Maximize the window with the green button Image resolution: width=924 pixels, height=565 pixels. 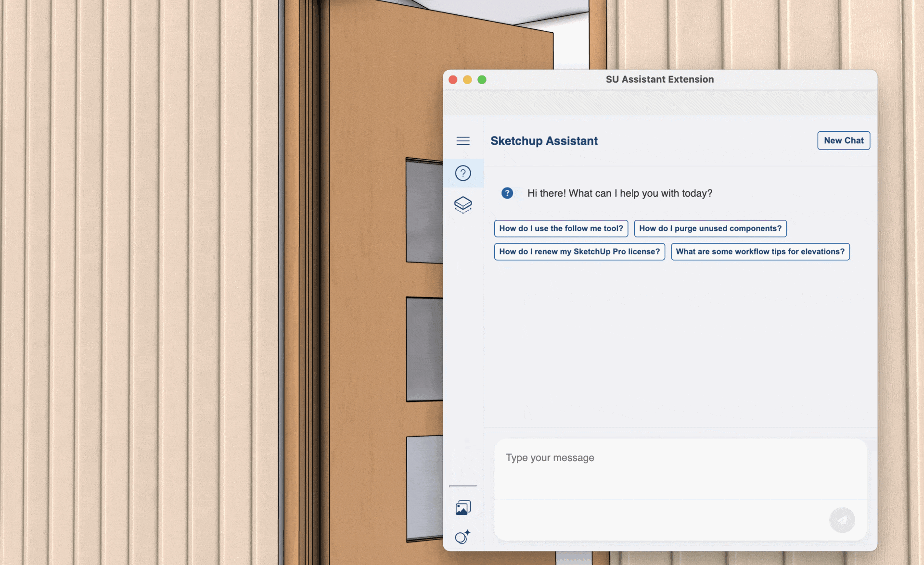coord(482,80)
